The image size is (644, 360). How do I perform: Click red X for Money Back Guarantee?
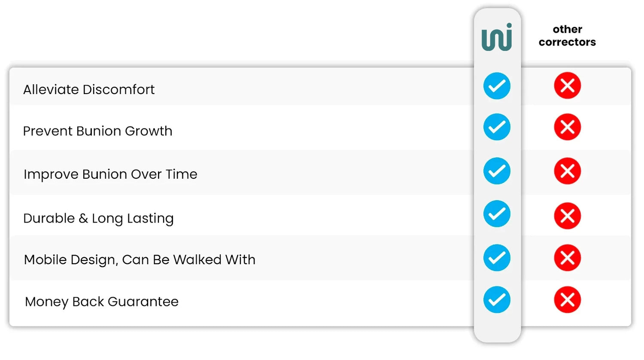point(567,300)
